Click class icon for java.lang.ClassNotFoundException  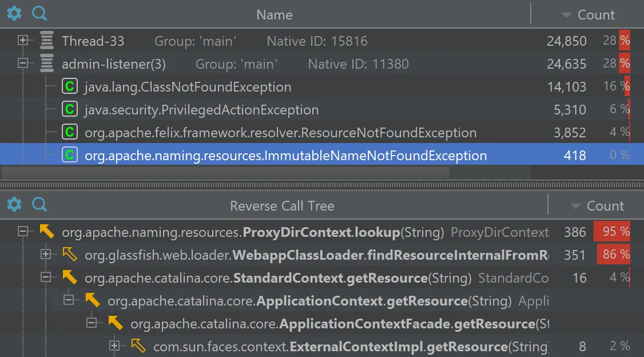70,86
